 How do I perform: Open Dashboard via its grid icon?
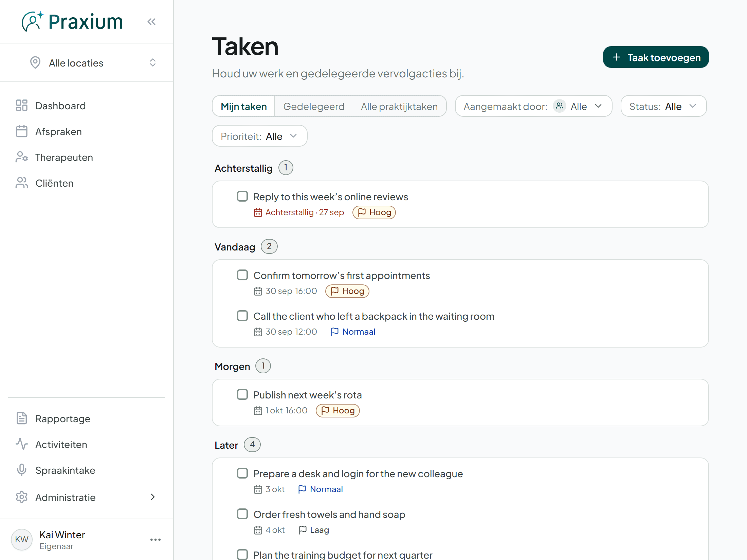(22, 106)
